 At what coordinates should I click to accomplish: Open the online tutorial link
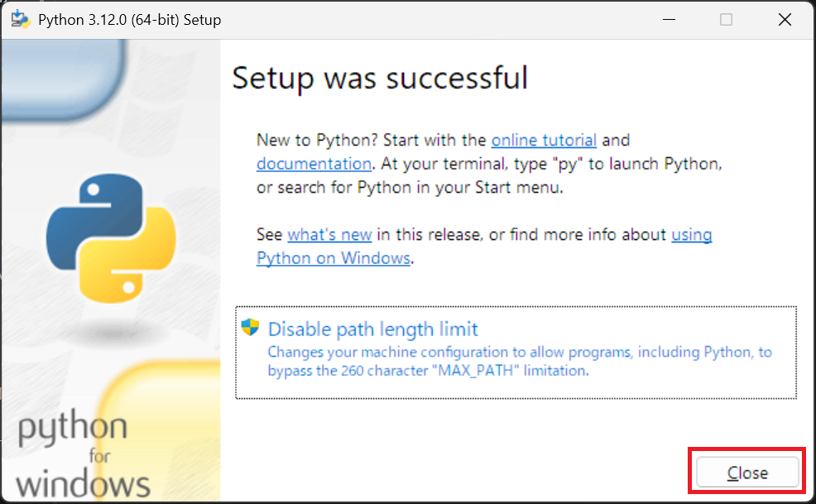tap(544, 140)
